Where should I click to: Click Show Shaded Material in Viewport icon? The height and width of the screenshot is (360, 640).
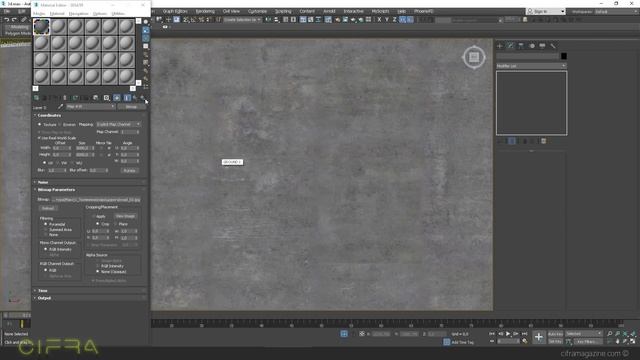[x=117, y=98]
